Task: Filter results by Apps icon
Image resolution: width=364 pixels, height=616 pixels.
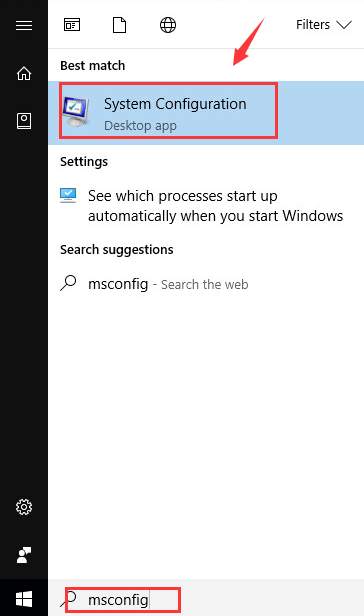Action: point(72,25)
